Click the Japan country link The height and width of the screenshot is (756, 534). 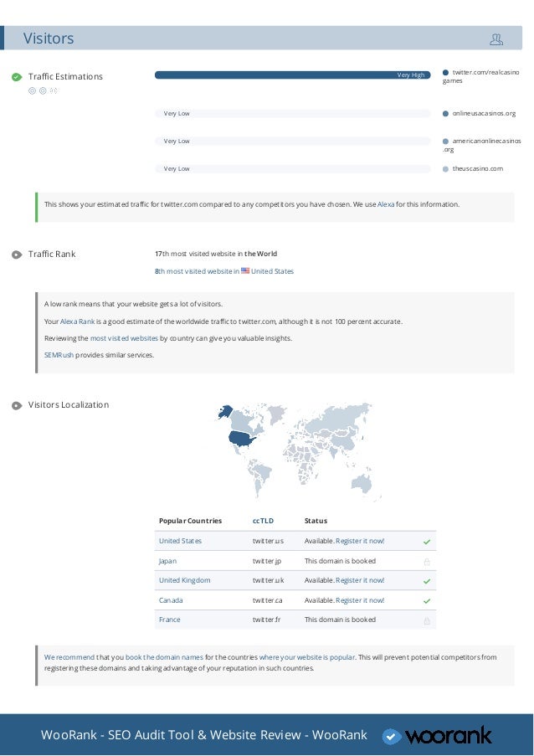167,561
